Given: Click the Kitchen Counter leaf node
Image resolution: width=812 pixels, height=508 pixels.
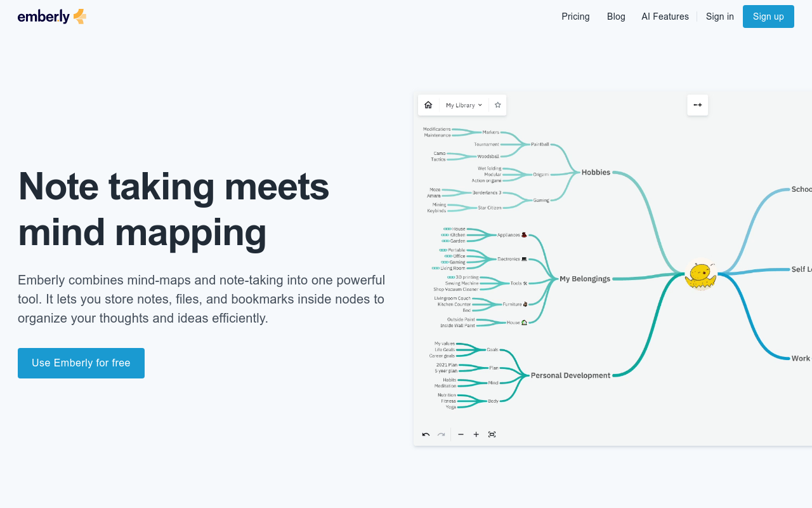Looking at the screenshot, I should pyautogui.click(x=454, y=304).
